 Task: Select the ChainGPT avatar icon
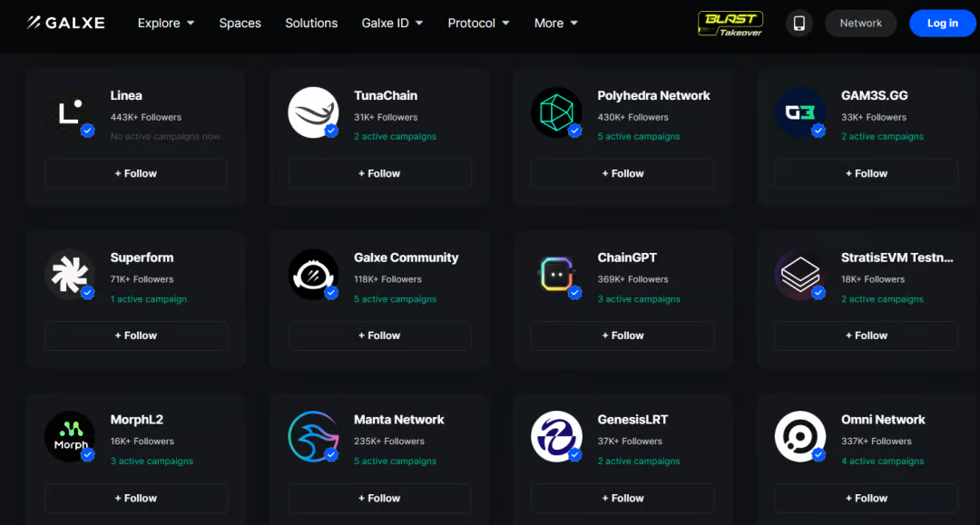(x=556, y=275)
